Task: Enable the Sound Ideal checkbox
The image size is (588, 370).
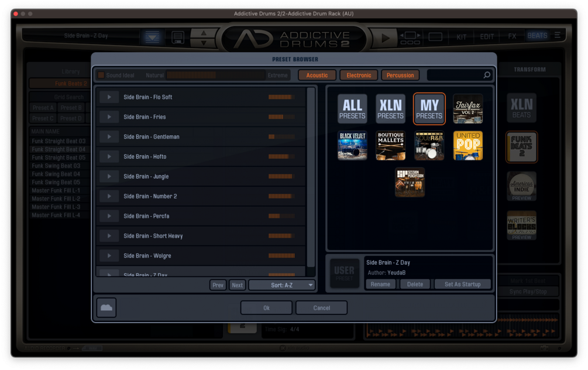Action: tap(101, 75)
